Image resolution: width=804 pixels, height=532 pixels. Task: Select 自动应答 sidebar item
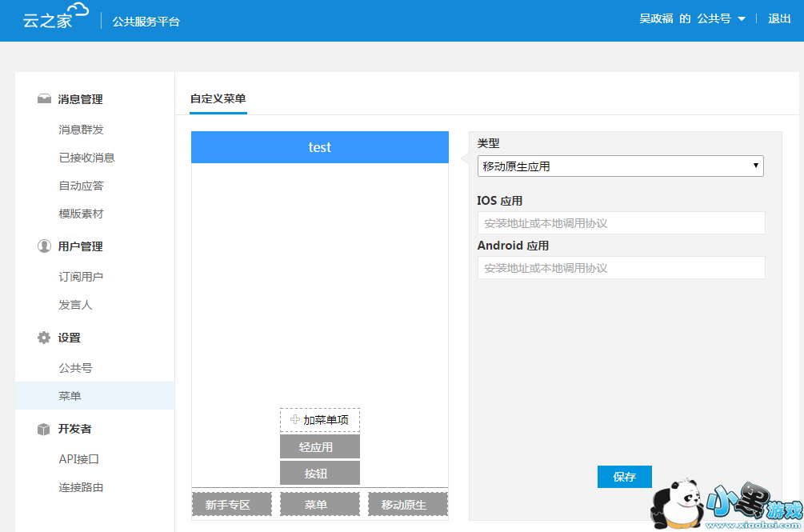coord(81,186)
